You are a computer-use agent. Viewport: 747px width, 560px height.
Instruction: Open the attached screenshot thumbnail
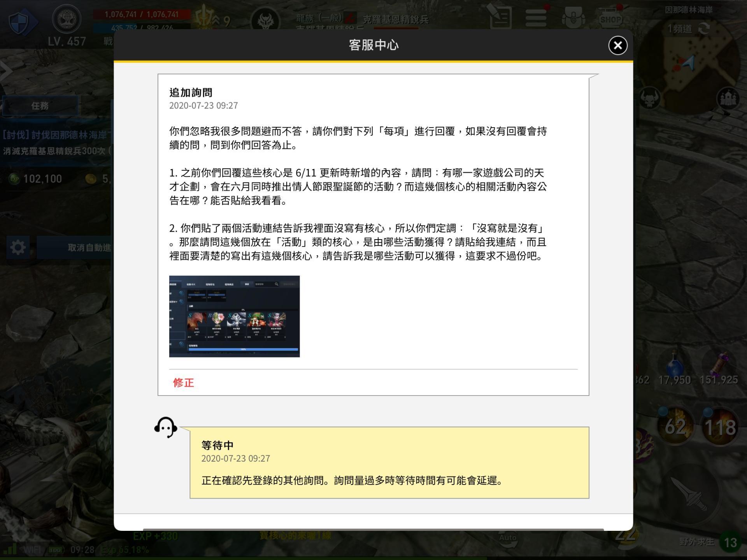pyautogui.click(x=234, y=316)
